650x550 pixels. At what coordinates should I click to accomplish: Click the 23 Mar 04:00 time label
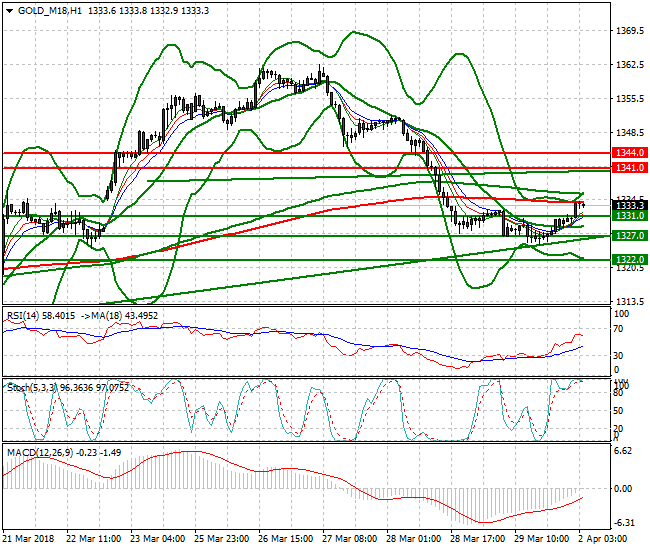158,539
